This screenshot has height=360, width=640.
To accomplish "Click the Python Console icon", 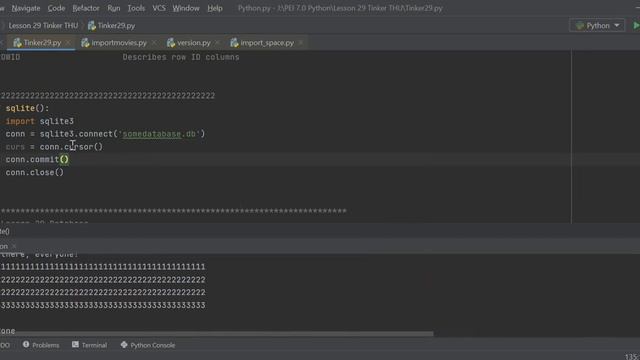I will coord(124,345).
